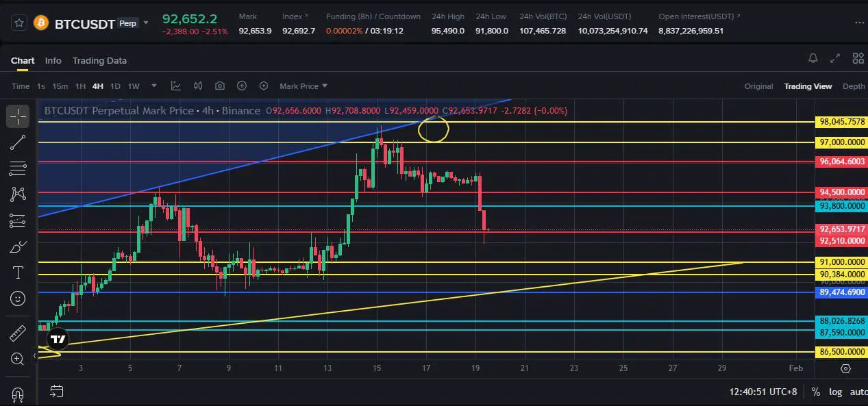This screenshot has width=868, height=406.
Task: Select the brush drawing tool
Action: [18, 247]
